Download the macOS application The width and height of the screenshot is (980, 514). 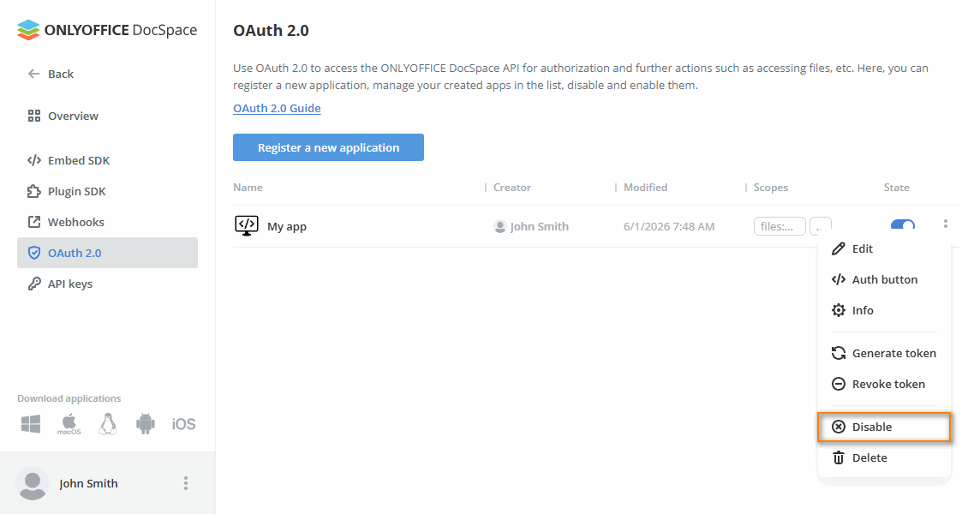click(x=69, y=424)
